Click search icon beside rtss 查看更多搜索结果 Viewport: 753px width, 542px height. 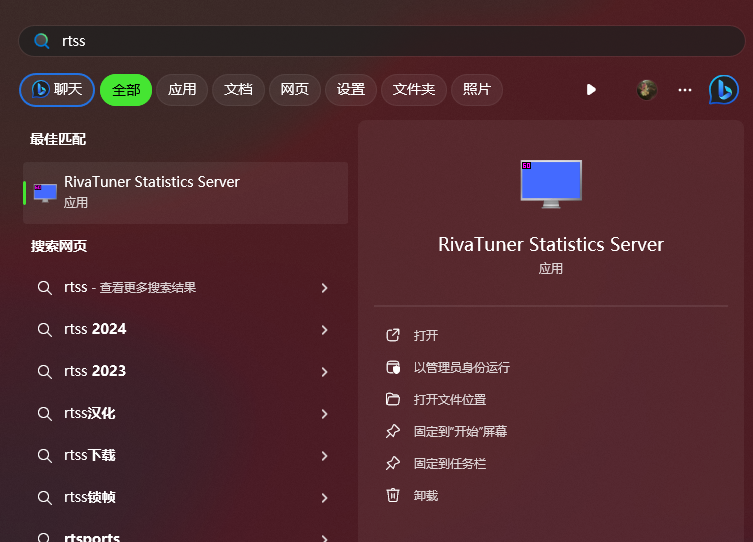pos(45,288)
